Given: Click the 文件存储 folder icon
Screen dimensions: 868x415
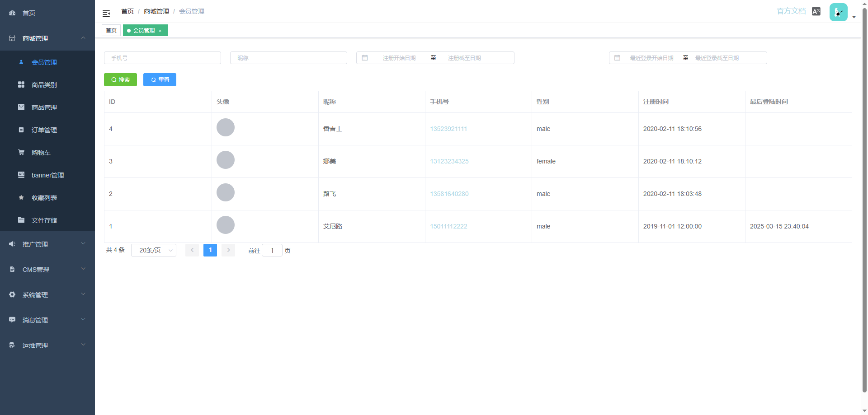Looking at the screenshot, I should (x=21, y=220).
